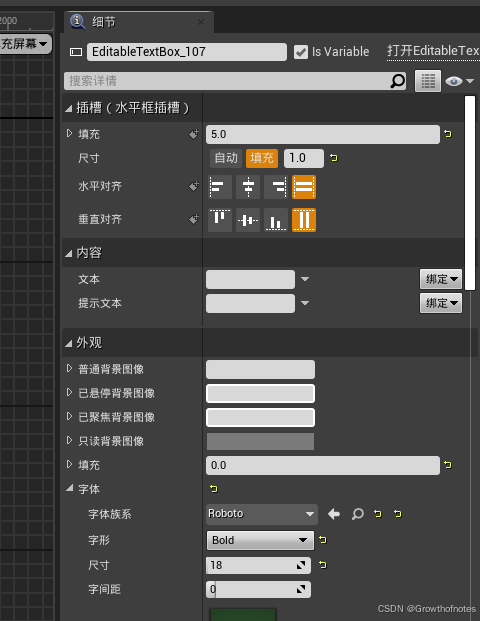Screen dimensions: 480x621
Task: Click the details panel vertical scrollbar
Action: pos(470,193)
